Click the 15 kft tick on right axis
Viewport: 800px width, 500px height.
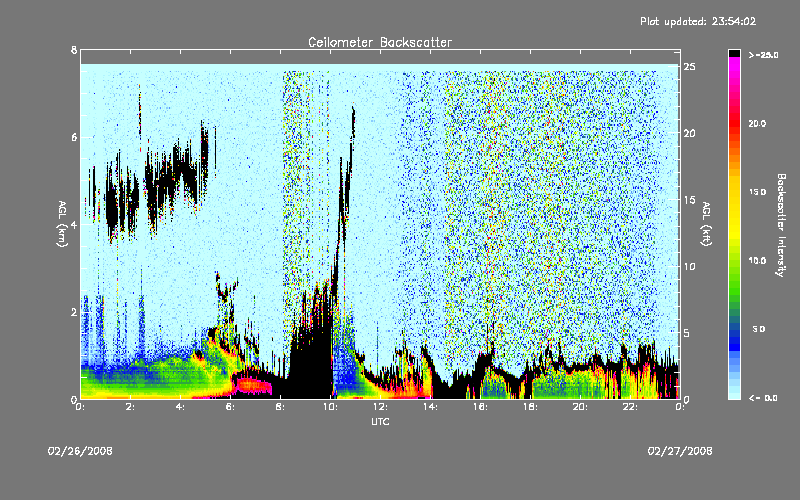tap(689, 200)
